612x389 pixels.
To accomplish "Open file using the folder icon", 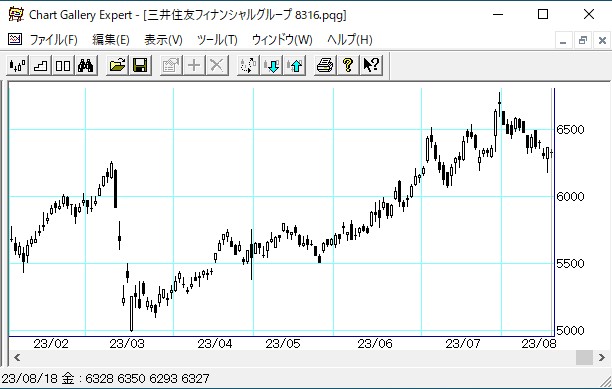I will (117, 65).
